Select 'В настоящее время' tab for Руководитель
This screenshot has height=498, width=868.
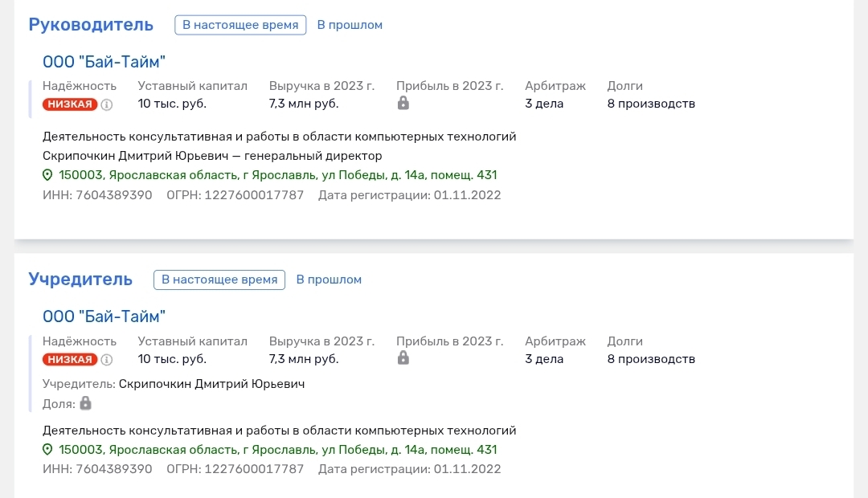point(241,25)
